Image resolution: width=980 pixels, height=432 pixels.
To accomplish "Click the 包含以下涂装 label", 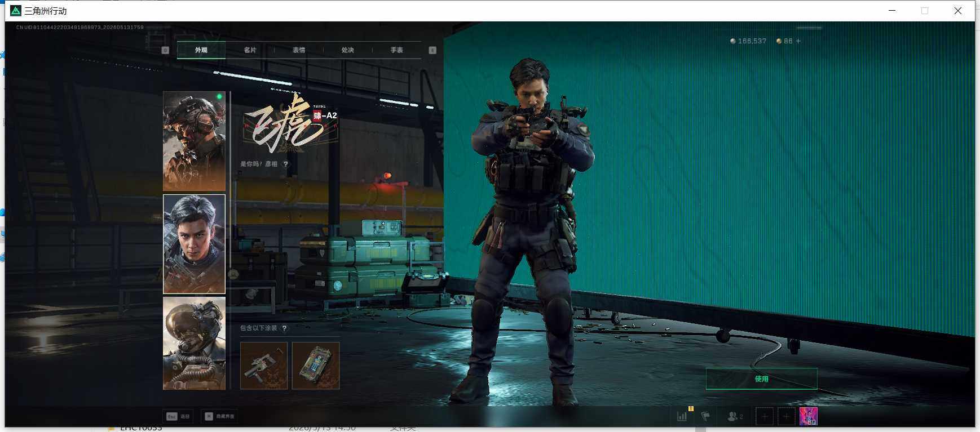I will (259, 328).
